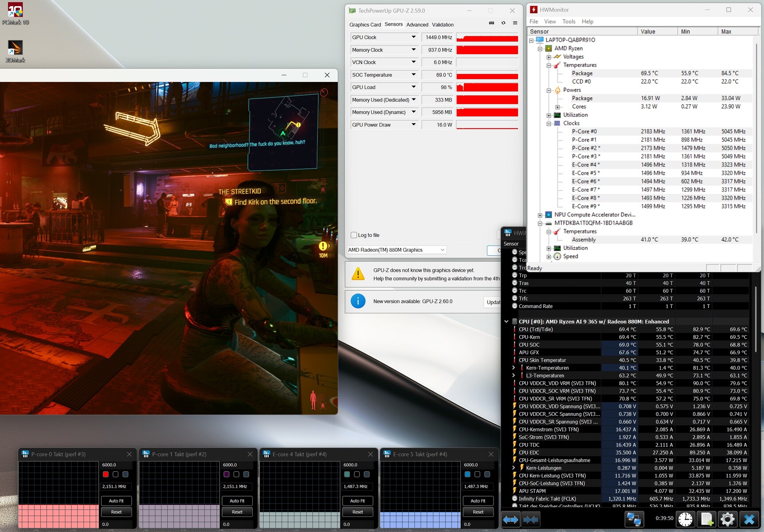764x532 pixels.
Task: Collapse the Clocks node in HWMonitor
Action: click(549, 123)
